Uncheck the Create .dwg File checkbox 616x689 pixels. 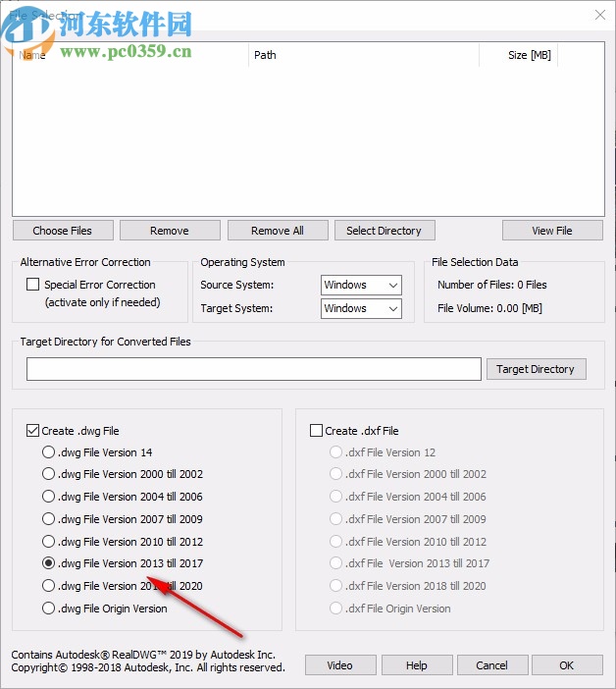point(33,430)
